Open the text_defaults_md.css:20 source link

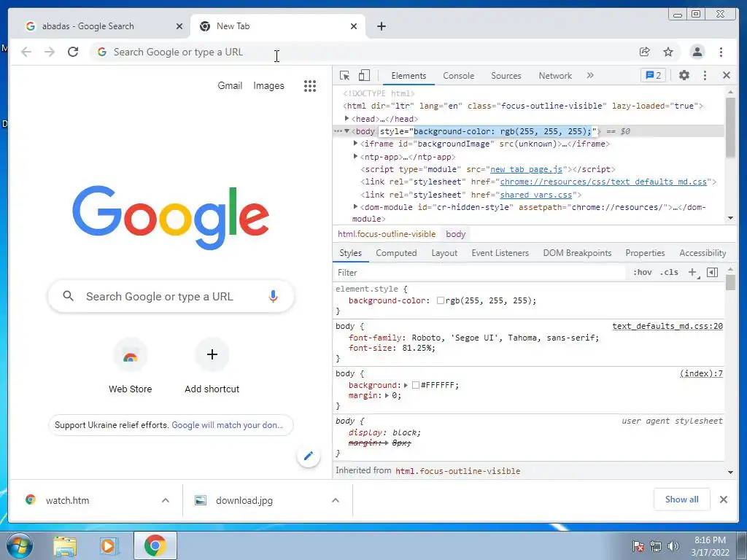[x=667, y=326]
